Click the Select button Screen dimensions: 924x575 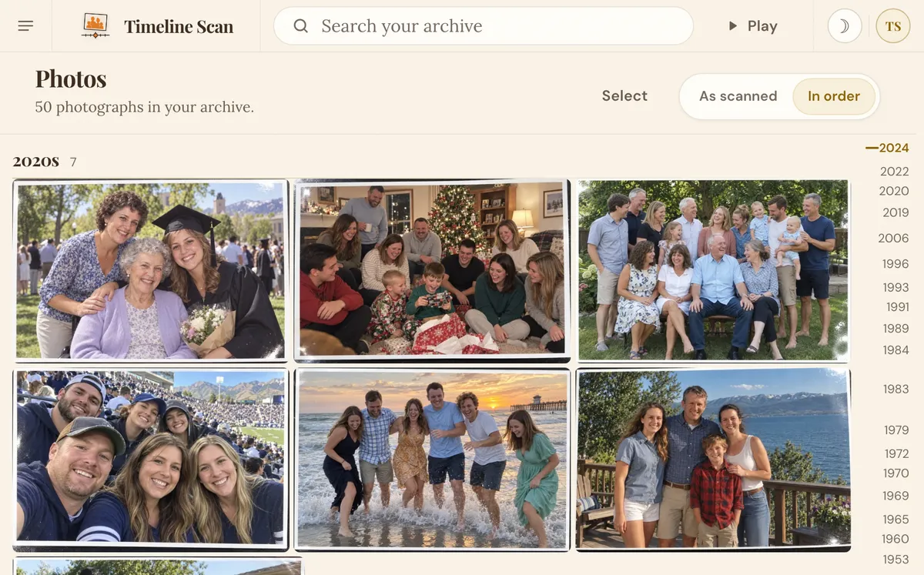(624, 96)
